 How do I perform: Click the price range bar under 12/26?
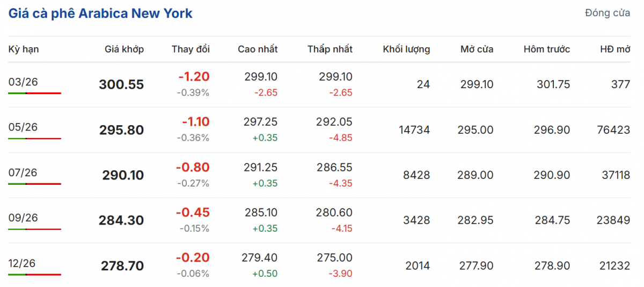pos(34,275)
